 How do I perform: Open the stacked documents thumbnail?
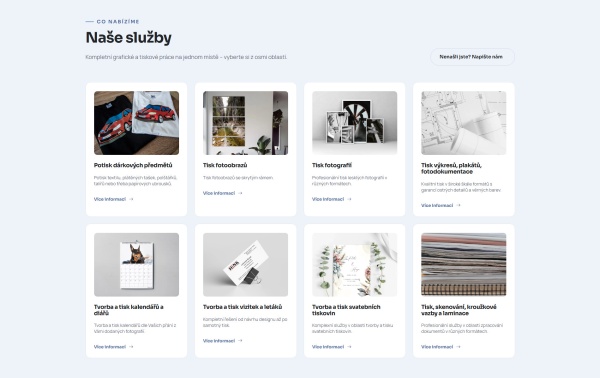(x=463, y=264)
